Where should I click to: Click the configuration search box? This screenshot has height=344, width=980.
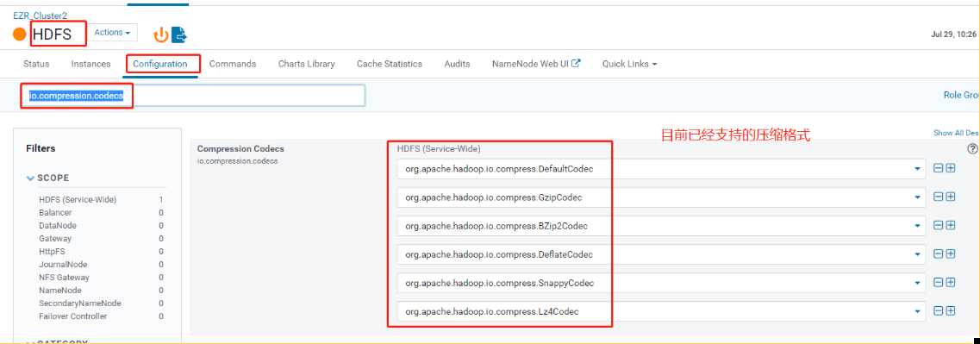click(x=193, y=96)
